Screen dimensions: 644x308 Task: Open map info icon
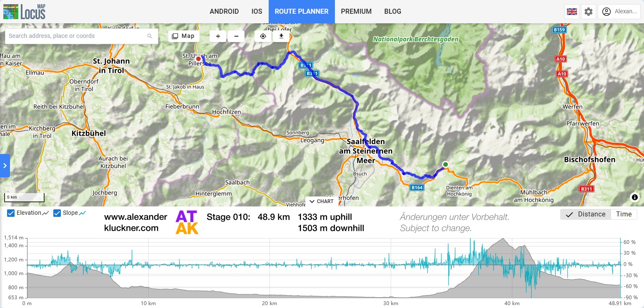coord(635,197)
